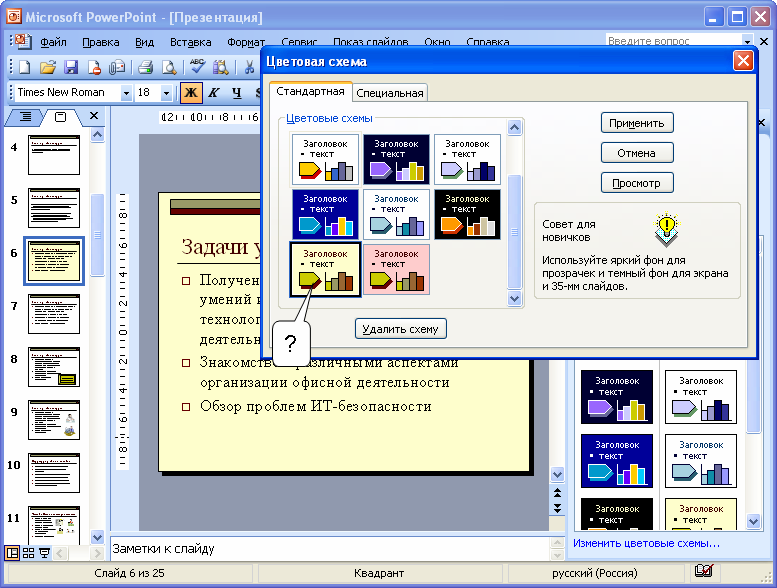Run spelling check using the ABC checkmark icon
The image size is (777, 588).
click(x=197, y=66)
